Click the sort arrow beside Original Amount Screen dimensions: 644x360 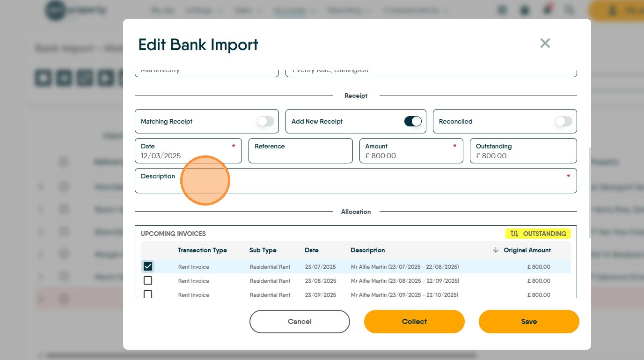click(496, 250)
